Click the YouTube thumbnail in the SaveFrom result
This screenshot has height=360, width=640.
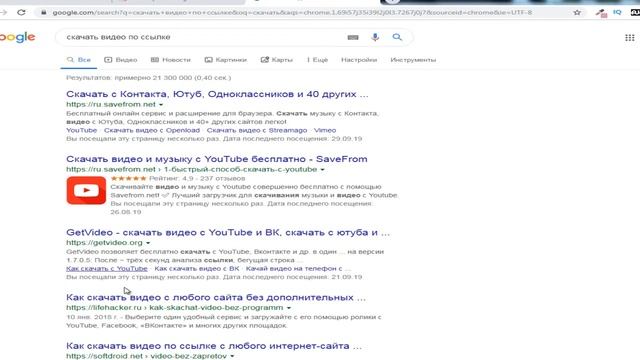click(86, 190)
